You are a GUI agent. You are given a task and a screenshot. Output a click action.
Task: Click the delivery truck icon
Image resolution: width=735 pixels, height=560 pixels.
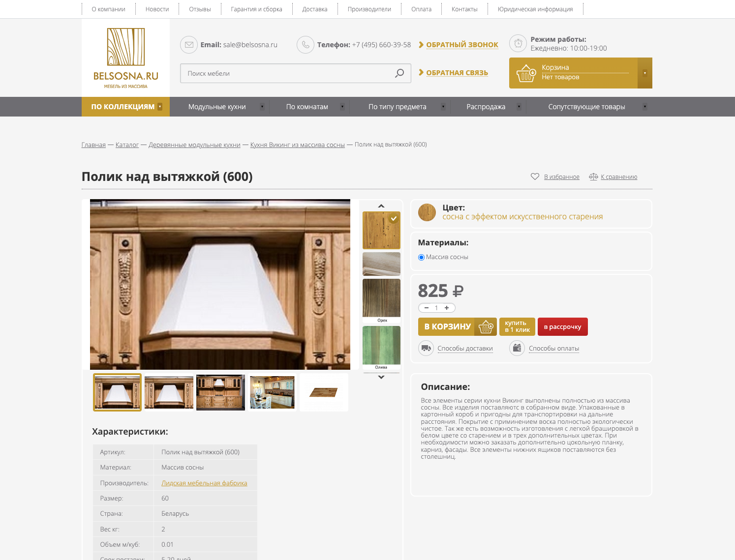426,348
